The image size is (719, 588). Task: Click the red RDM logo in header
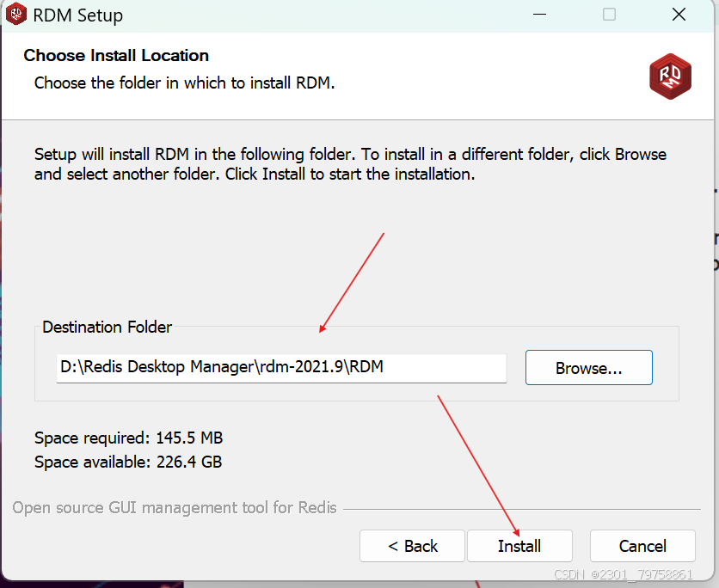click(670, 77)
